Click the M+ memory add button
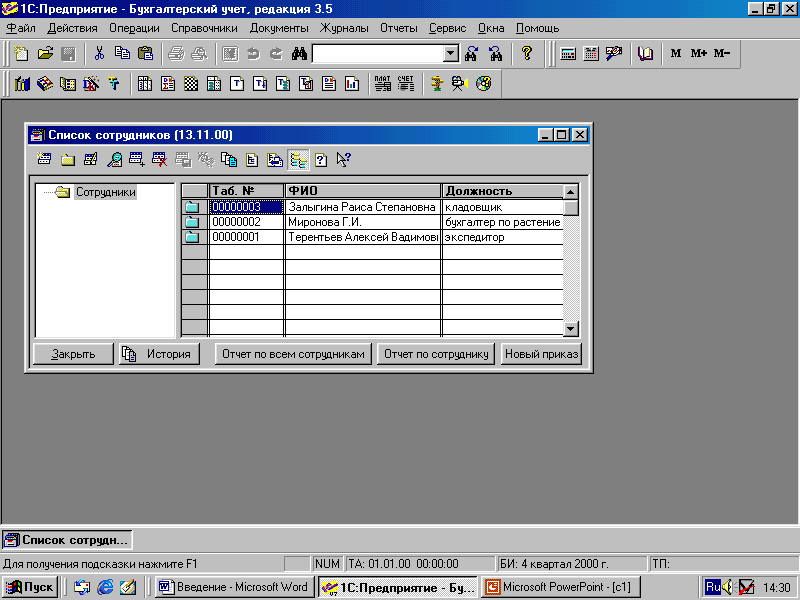Viewport: 800px width, 600px height. click(698, 53)
